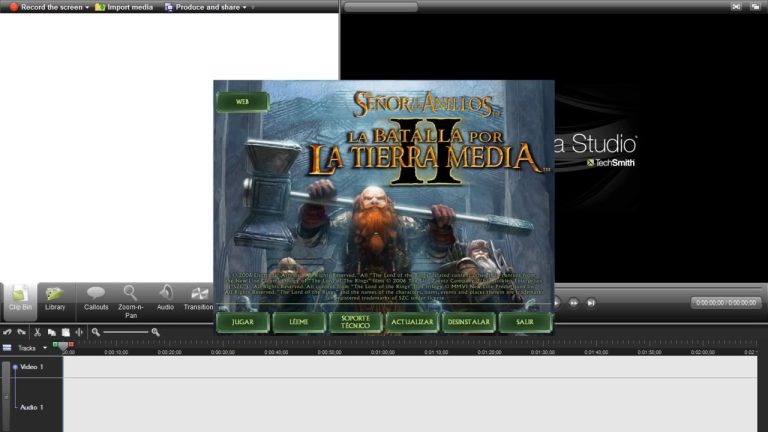Viewport: 768px width, 432px height.
Task: Switch to the Library tab
Action: (x=55, y=300)
